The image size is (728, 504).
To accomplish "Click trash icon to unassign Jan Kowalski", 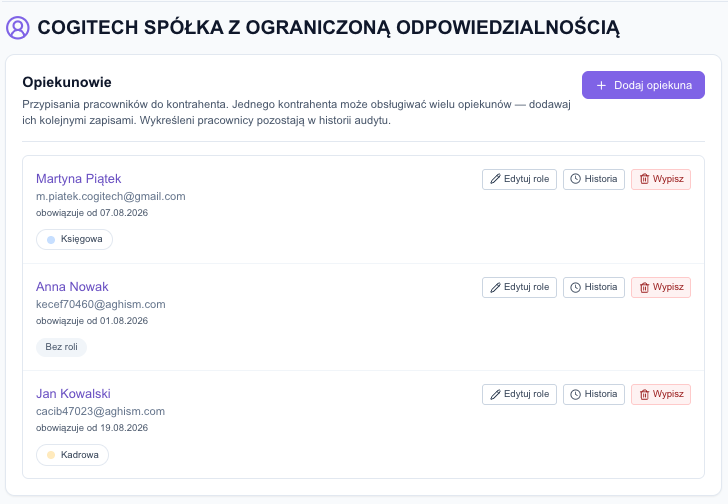I will point(644,394).
